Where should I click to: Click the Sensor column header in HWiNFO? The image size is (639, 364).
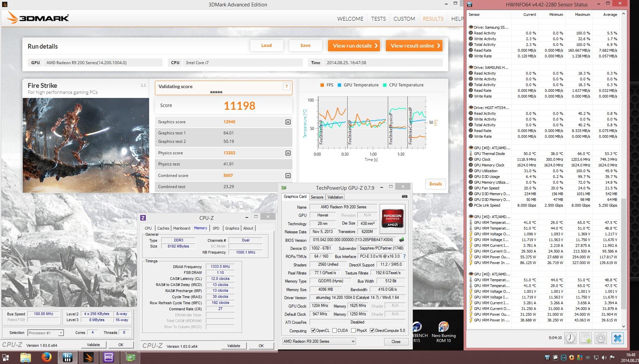coord(489,15)
